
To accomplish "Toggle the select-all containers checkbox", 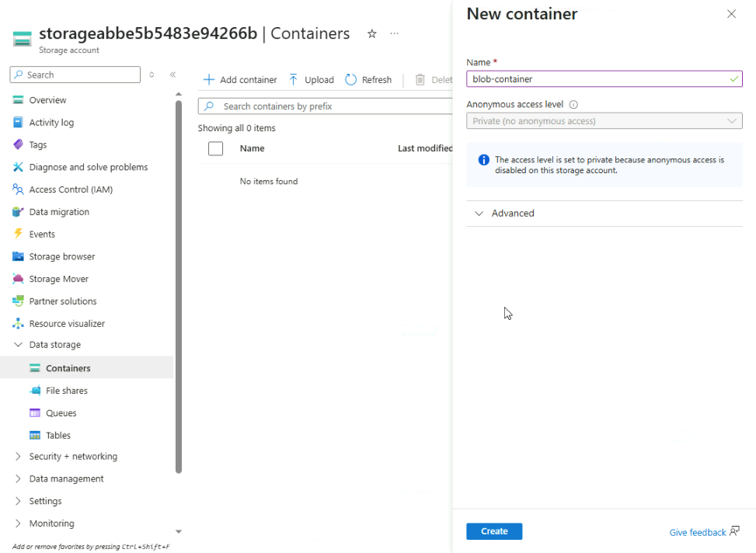I will pyautogui.click(x=216, y=148).
